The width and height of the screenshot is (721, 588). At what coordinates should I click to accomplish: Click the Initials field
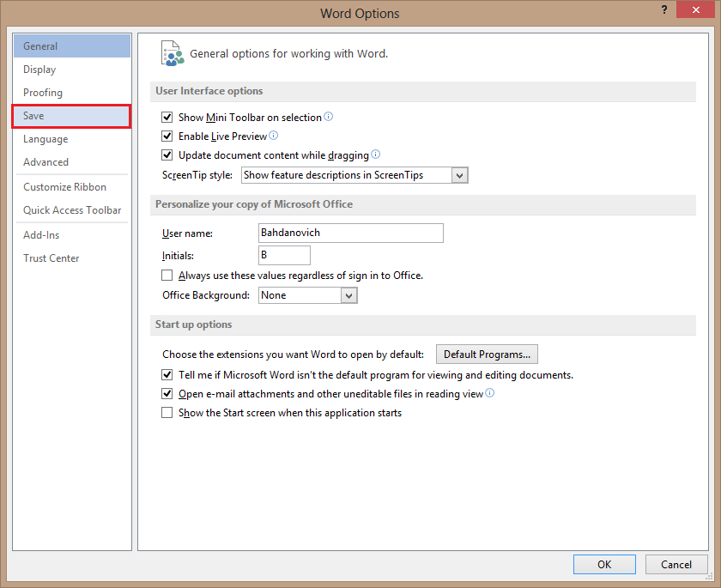point(284,255)
